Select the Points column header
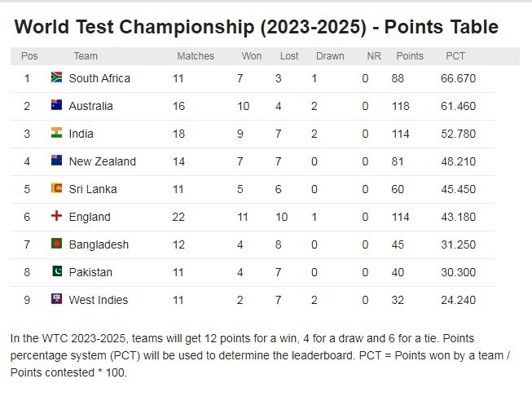 point(410,56)
